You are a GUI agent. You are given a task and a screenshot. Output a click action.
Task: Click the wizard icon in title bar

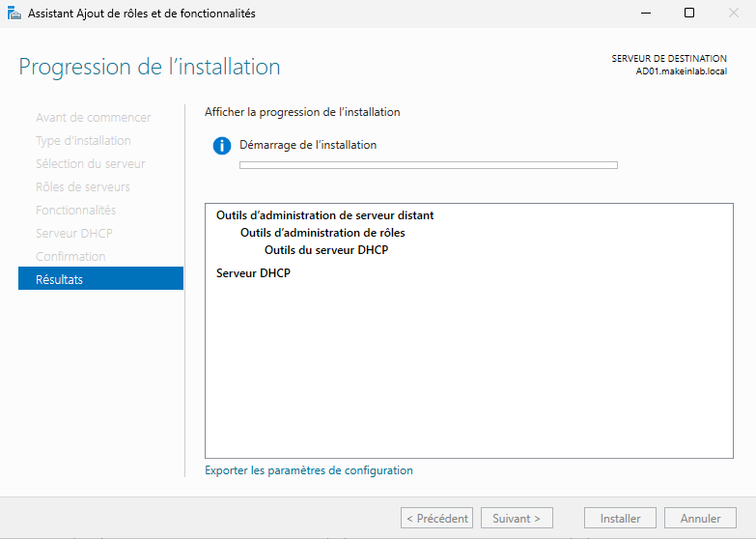(x=14, y=14)
